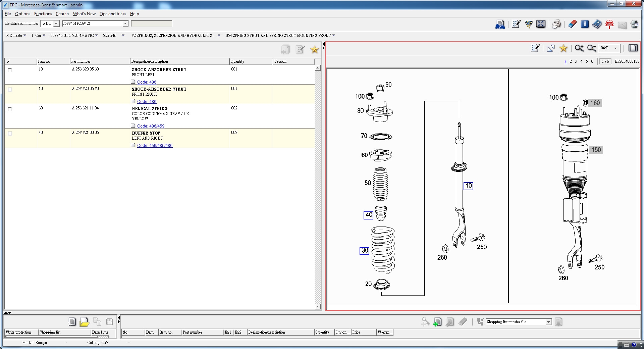Open the Help menu

[x=135, y=14]
